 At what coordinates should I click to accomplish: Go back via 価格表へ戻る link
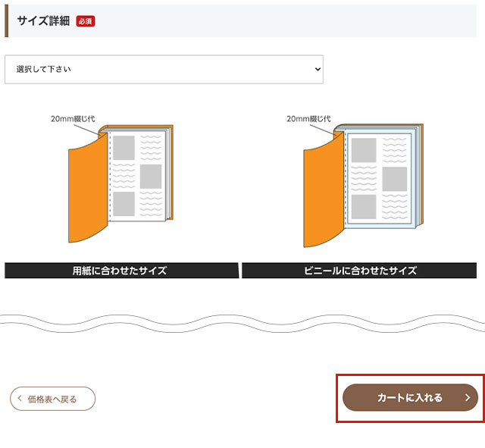[52, 399]
